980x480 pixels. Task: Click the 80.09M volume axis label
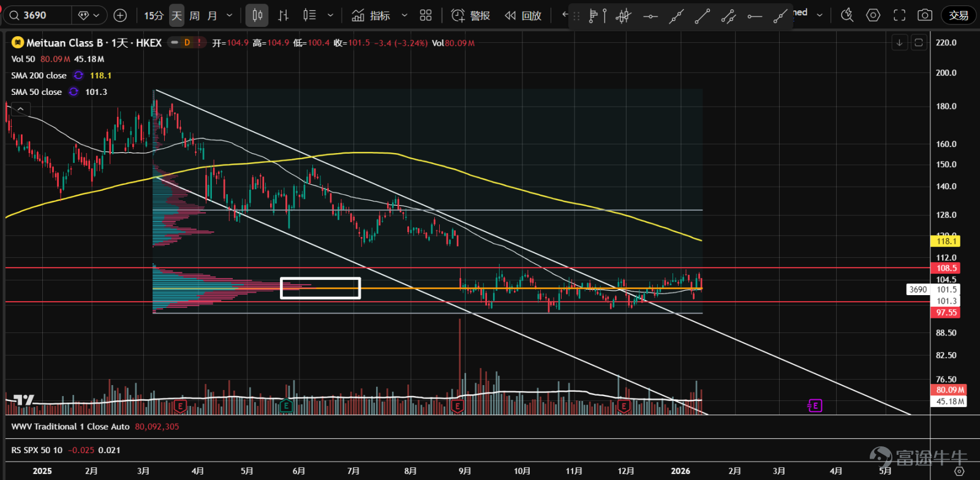[x=950, y=390]
